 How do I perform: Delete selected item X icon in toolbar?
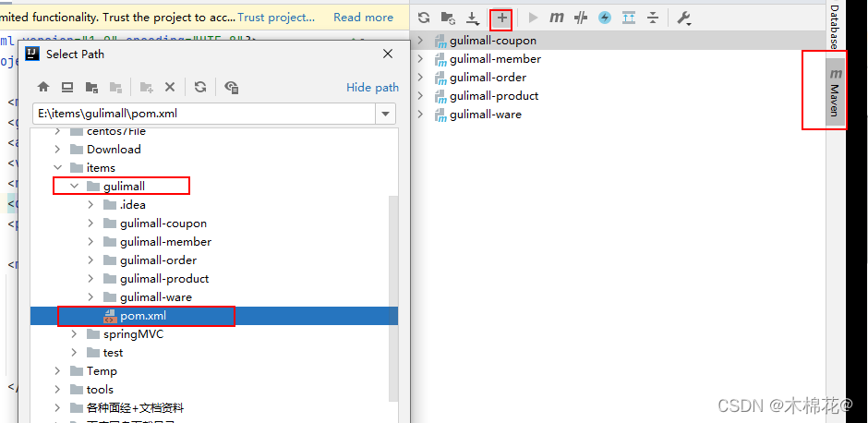(x=170, y=87)
